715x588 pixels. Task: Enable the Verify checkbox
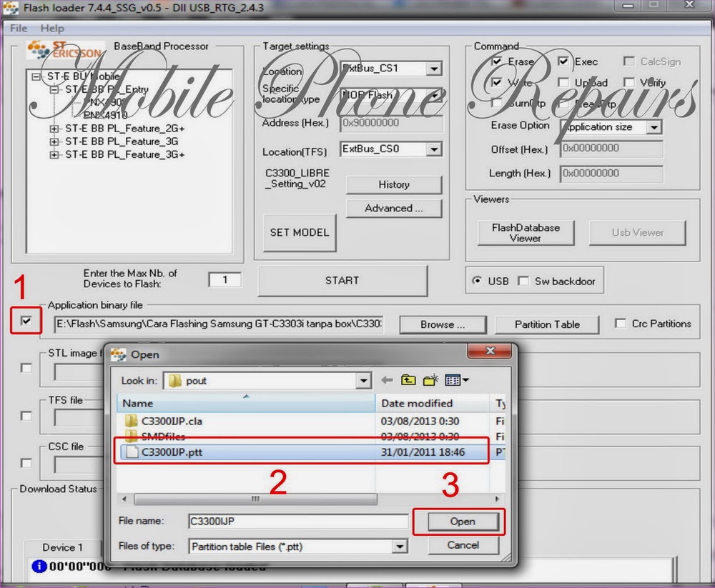click(x=628, y=82)
